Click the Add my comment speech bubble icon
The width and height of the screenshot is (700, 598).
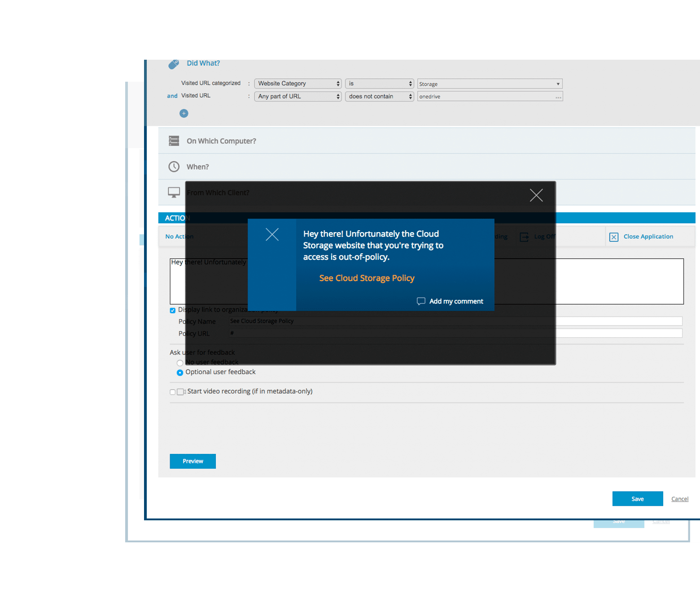[420, 301]
